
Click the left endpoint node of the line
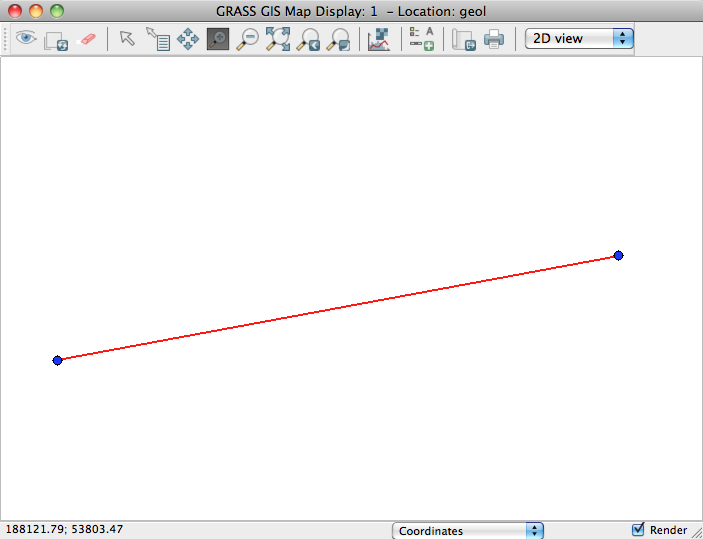coord(58,360)
